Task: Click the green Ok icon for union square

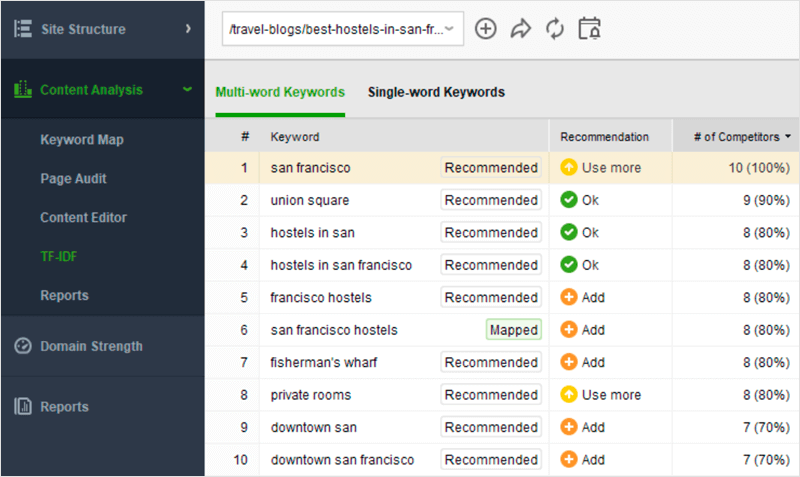Action: [569, 201]
